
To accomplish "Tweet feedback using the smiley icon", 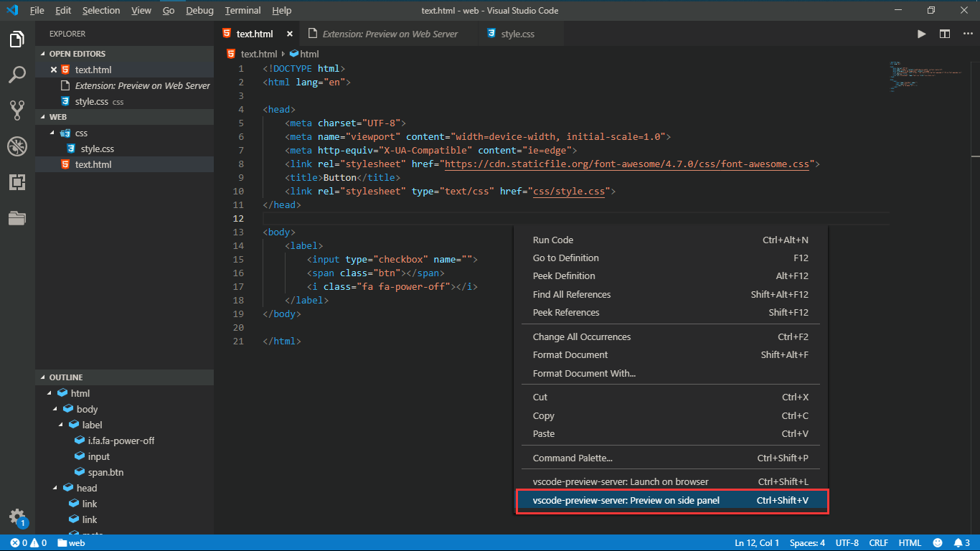I will point(938,542).
